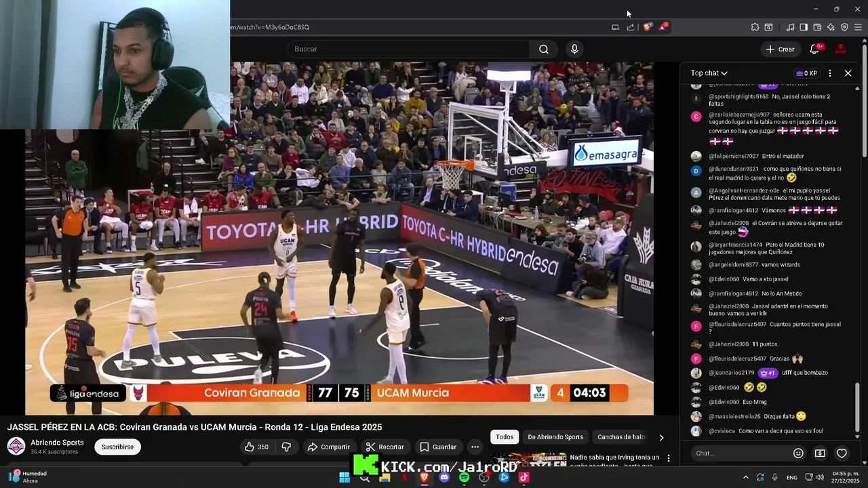Open Brave Leo AI sparkle icon
868x488 pixels.
click(x=831, y=27)
